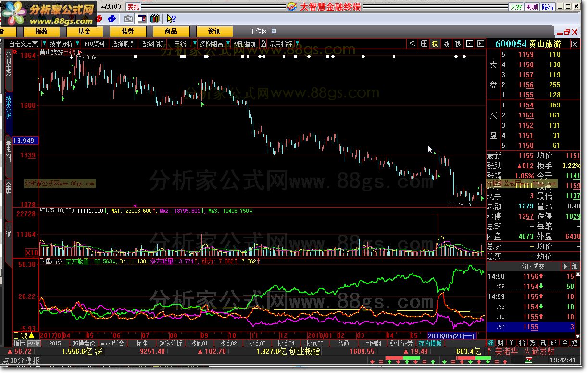This screenshot has width=588, height=373.
Task: Click the yellow triangle next to 日线
Action: tap(32, 335)
